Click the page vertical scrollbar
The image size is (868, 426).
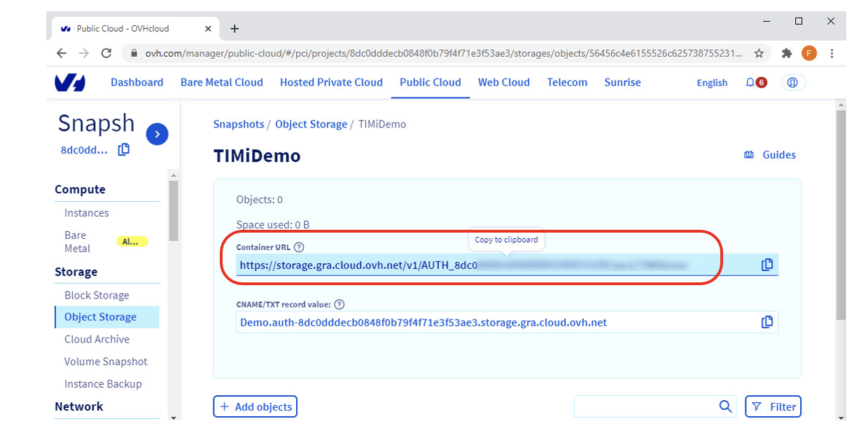[841, 210]
